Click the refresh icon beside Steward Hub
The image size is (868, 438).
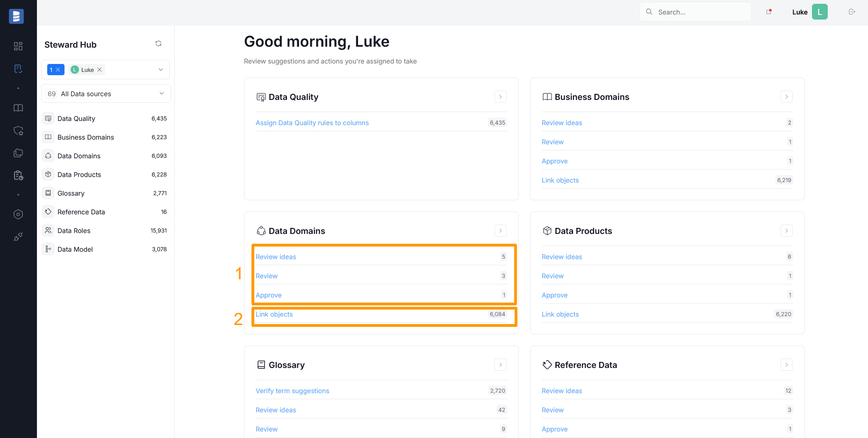coord(158,44)
